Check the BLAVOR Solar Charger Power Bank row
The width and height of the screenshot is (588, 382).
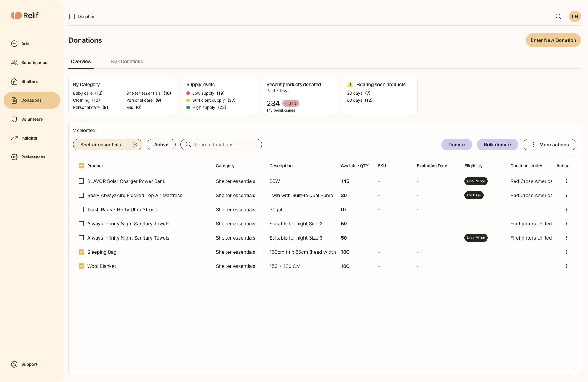81,181
